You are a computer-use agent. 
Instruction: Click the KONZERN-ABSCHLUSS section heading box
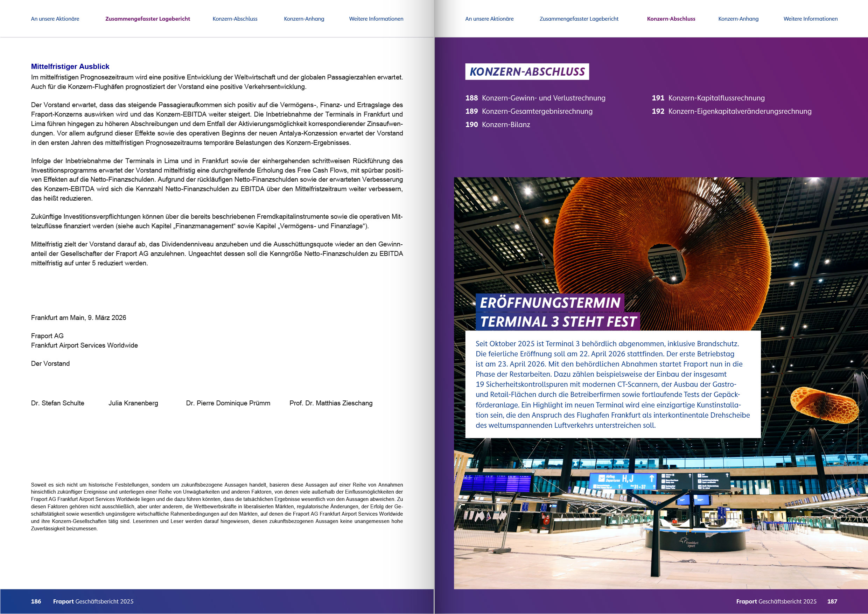[x=527, y=71]
